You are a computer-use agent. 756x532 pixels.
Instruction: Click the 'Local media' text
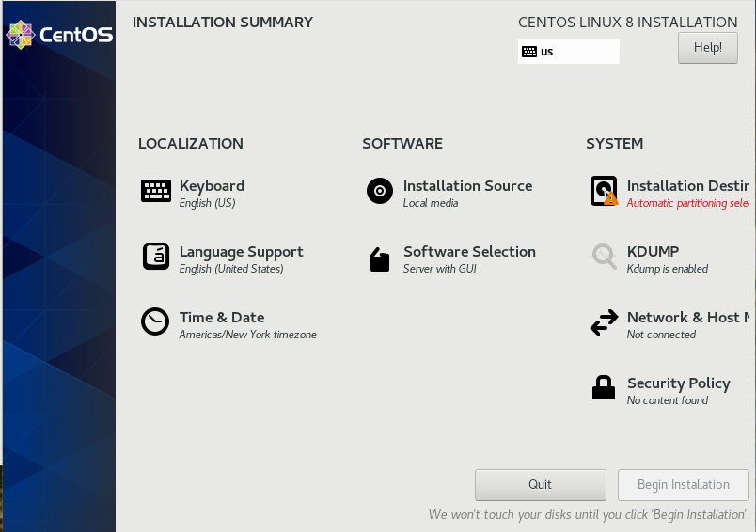click(x=431, y=203)
